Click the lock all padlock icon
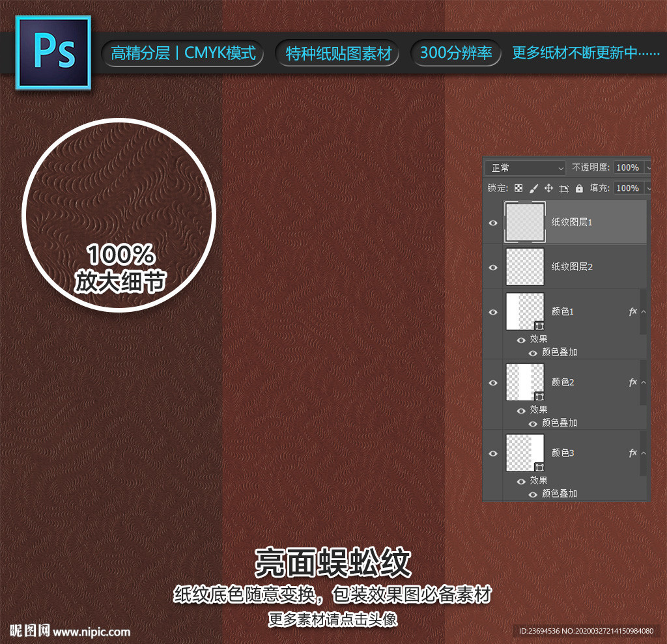This screenshot has height=644, width=667. [x=579, y=188]
